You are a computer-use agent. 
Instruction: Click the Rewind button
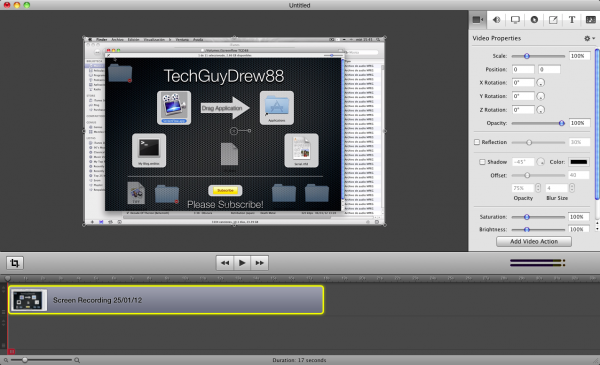[x=225, y=263]
